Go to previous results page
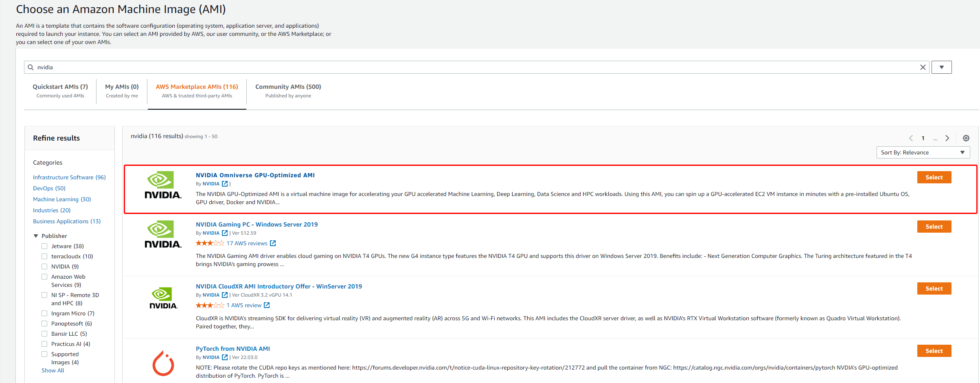This screenshot has height=383, width=980. 911,138
